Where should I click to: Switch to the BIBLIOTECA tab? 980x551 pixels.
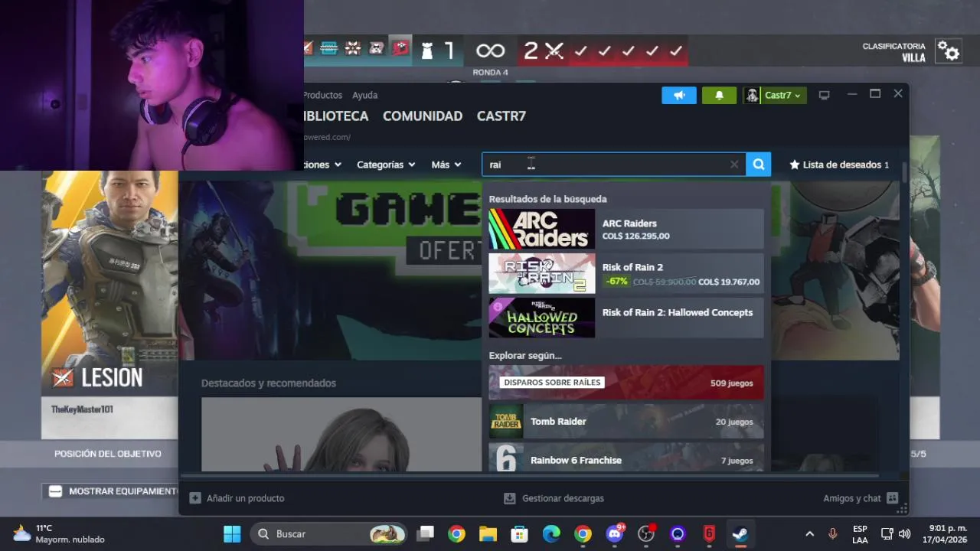coord(336,116)
